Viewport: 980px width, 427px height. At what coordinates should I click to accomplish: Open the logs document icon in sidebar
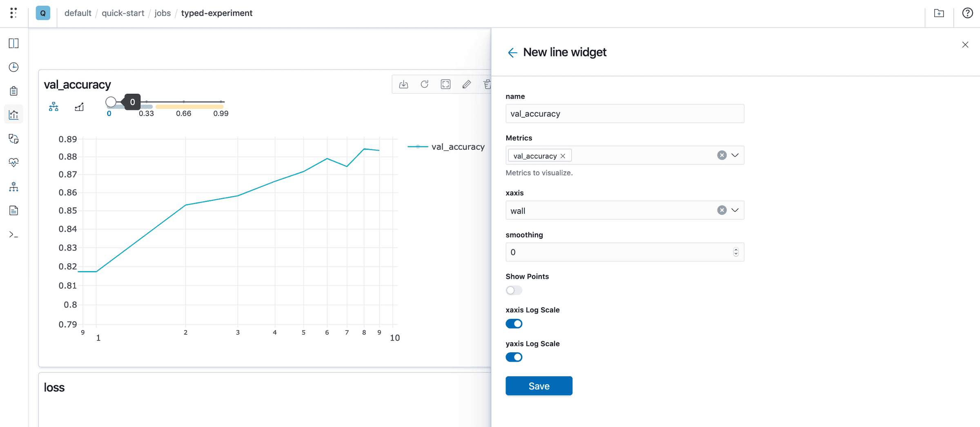point(13,210)
